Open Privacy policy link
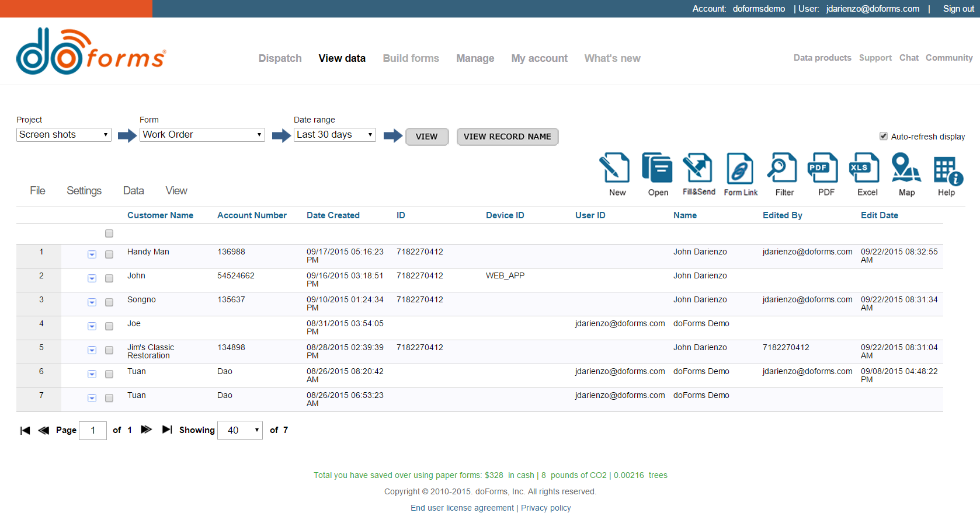The width and height of the screenshot is (980, 527). 546,508
